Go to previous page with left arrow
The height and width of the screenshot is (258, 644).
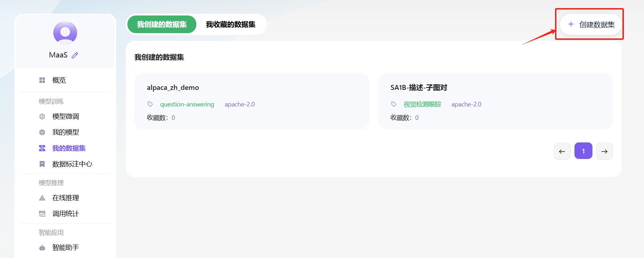562,151
